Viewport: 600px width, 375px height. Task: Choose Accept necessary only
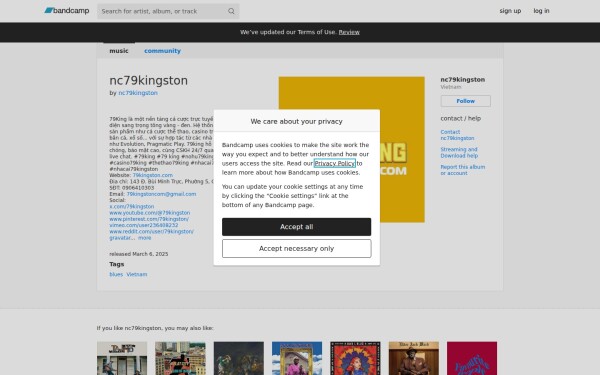[297, 249]
